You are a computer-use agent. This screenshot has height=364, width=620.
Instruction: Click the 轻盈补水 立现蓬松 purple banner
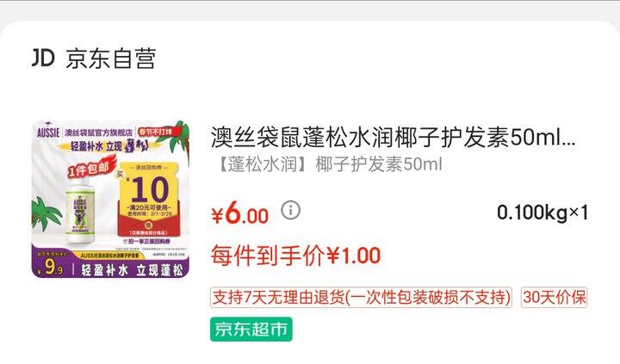coord(132,270)
